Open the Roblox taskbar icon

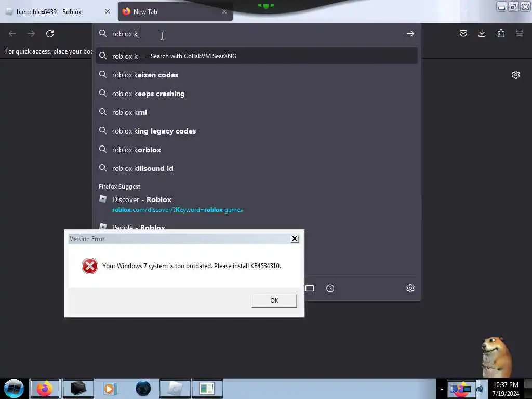(175, 389)
